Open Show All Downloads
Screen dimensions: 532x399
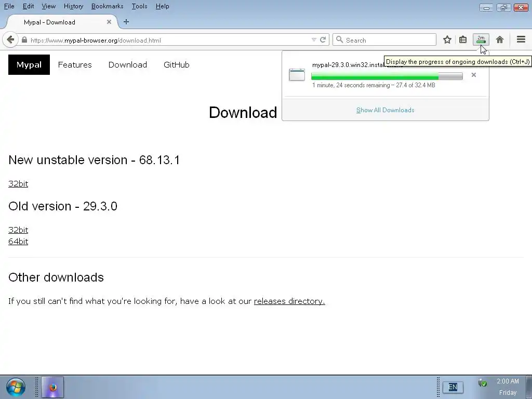[x=385, y=110]
